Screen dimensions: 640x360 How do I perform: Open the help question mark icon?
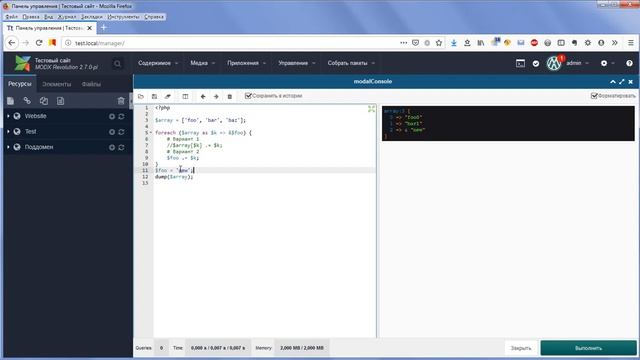point(629,63)
